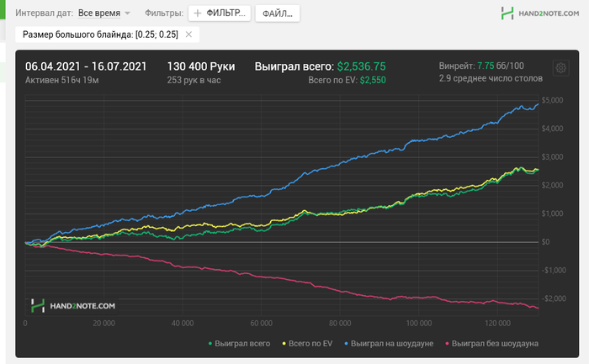Click the pink dot before 'Выиграл без шоудауна'
Viewport: 589px width, 364px height.
coord(447,343)
